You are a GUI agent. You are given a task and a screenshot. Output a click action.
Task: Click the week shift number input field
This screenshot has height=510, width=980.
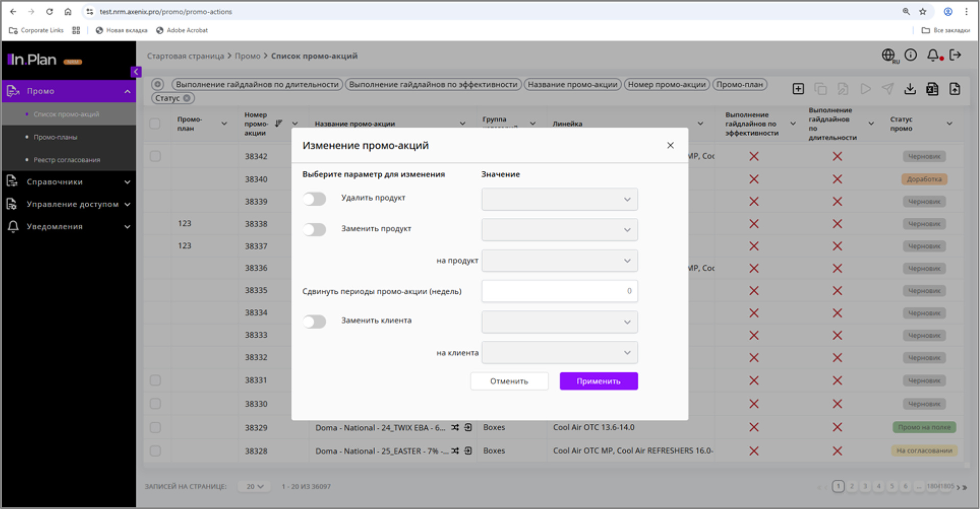(x=559, y=291)
